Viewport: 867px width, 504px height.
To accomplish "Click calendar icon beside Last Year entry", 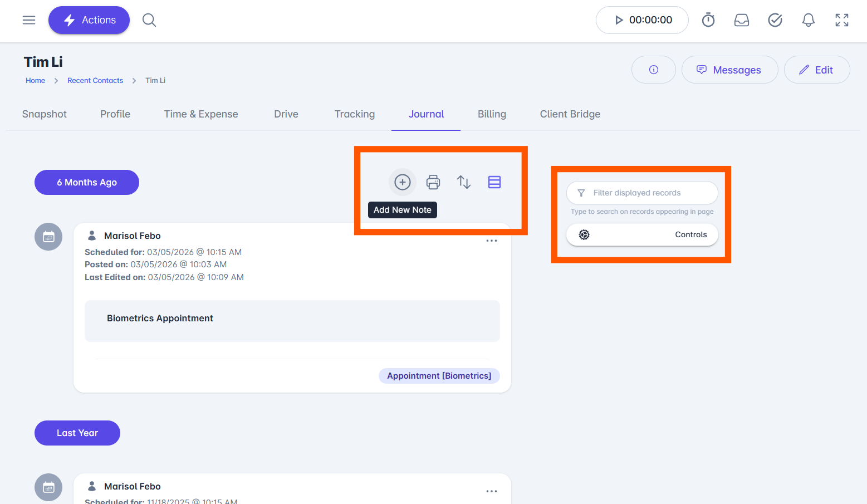I will tap(48, 487).
